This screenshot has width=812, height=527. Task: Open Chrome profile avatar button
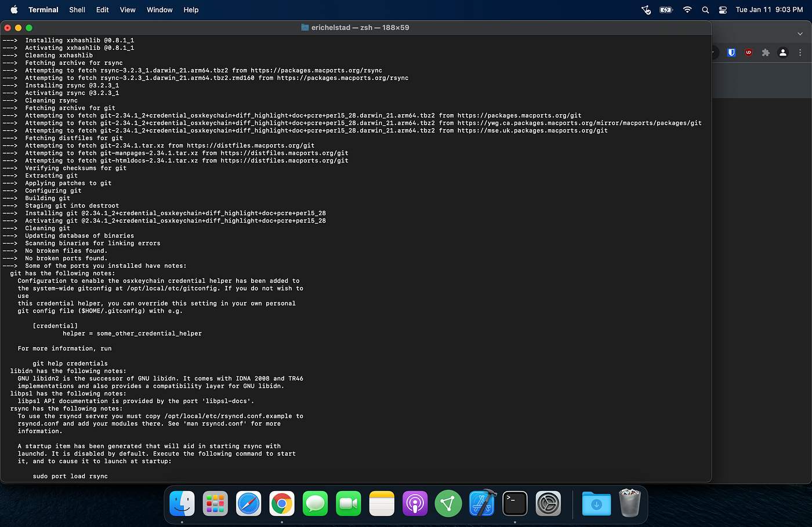[x=783, y=53]
